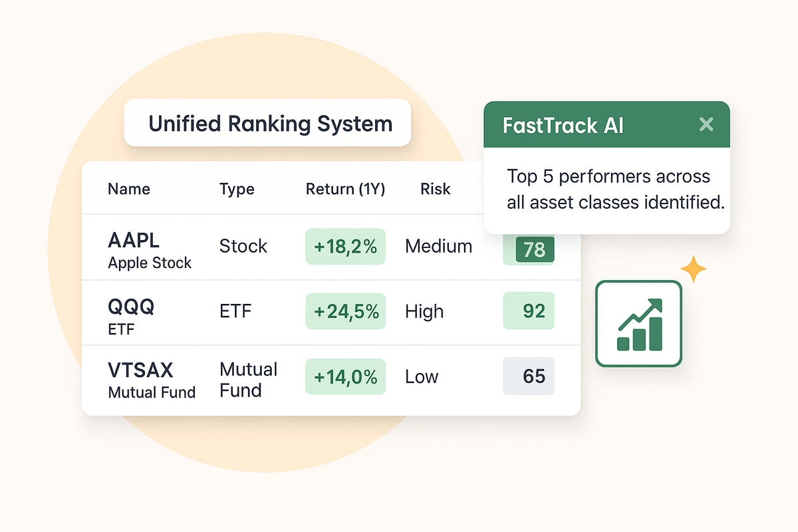Image resolution: width=798 pixels, height=532 pixels.
Task: Sort by the Return (1Y) column header
Action: [345, 189]
